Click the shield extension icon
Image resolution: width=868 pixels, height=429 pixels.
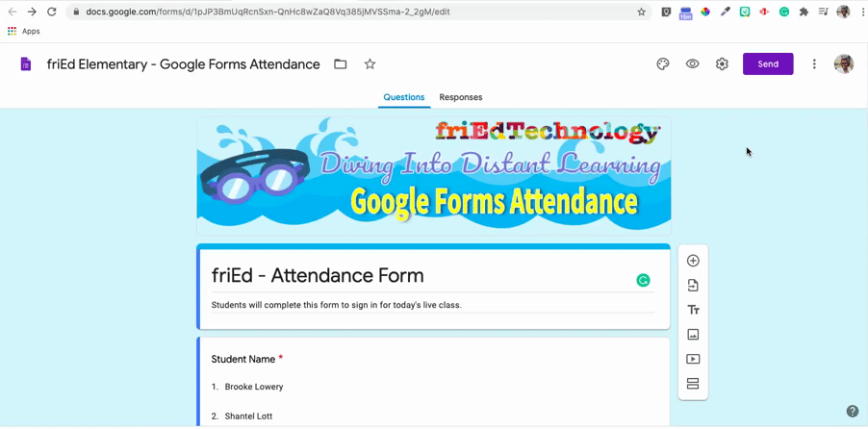666,12
